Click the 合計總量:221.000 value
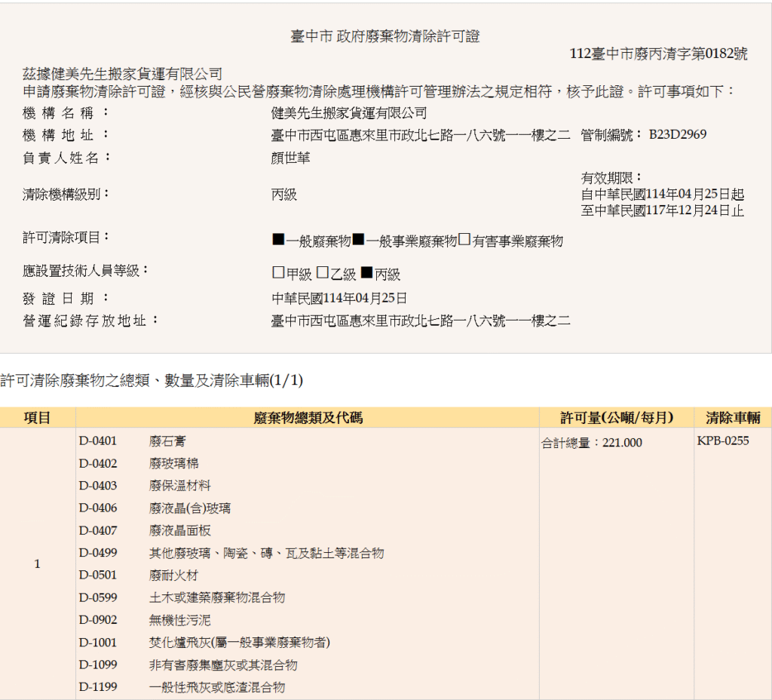772x700 pixels. (x=592, y=443)
